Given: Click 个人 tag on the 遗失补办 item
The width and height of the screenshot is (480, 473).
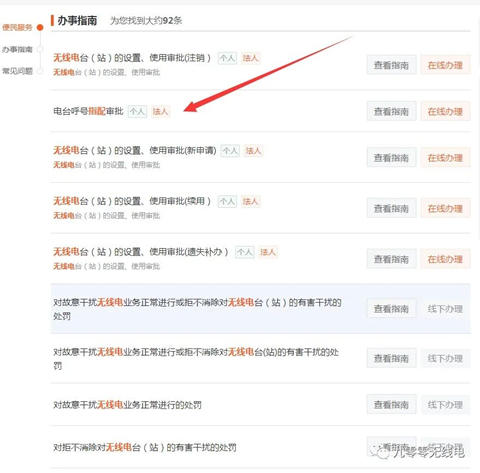Looking at the screenshot, I should tap(245, 252).
